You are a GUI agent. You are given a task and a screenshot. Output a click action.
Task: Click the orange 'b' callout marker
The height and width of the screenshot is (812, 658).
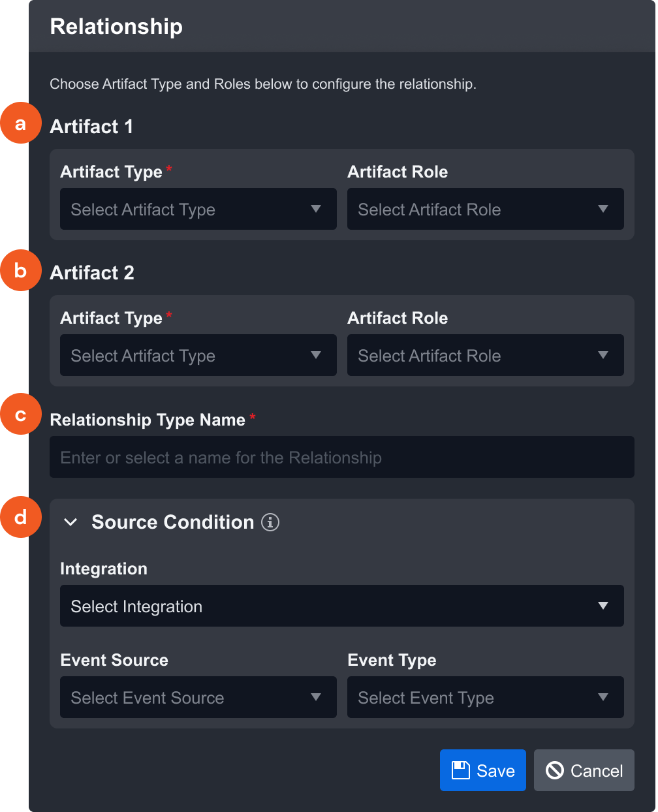21,270
